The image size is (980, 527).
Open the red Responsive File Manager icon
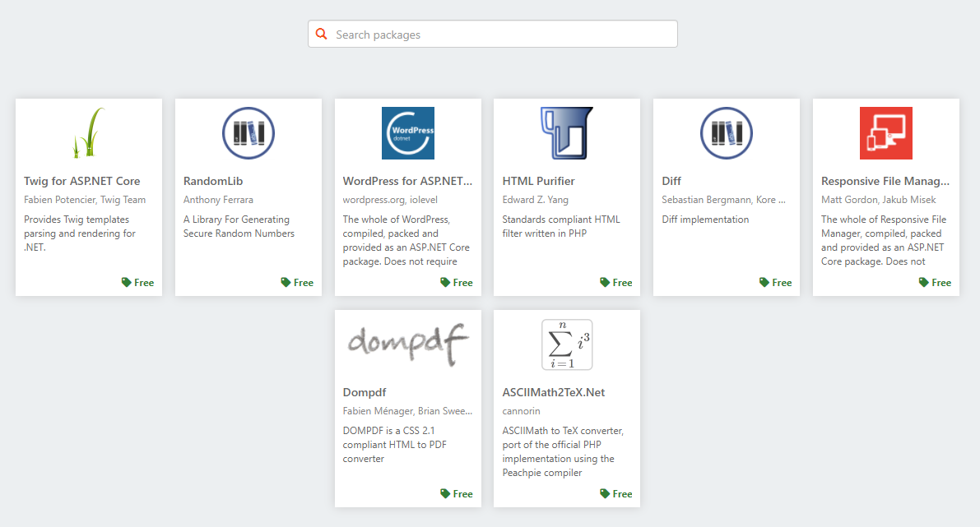tap(886, 133)
